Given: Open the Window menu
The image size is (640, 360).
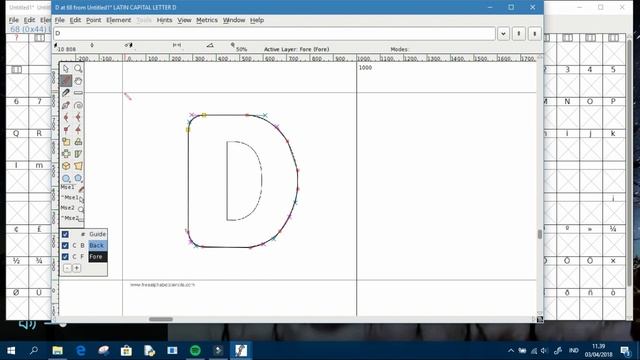Looking at the screenshot, I should coord(234,20).
